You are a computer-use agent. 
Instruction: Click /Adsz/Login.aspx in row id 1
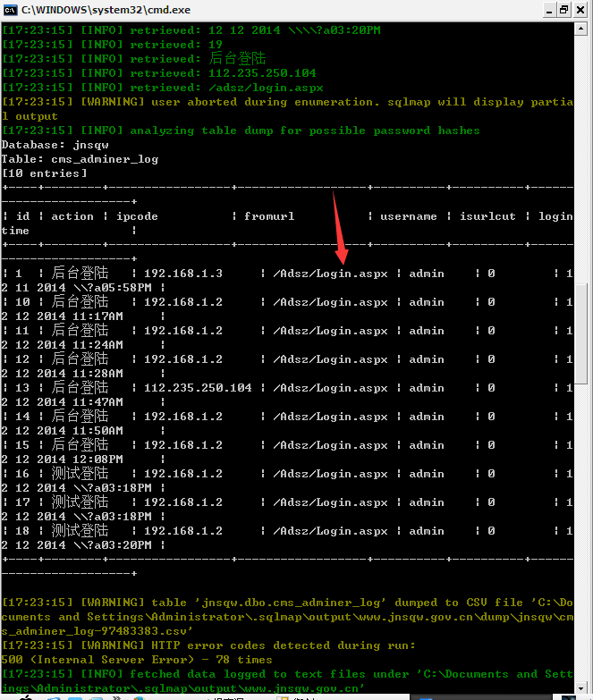(x=330, y=274)
